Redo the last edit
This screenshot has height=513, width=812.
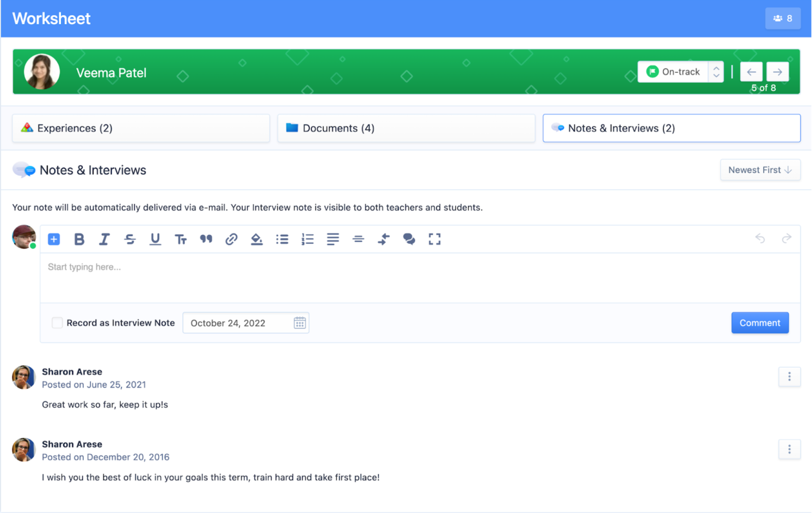tap(786, 238)
